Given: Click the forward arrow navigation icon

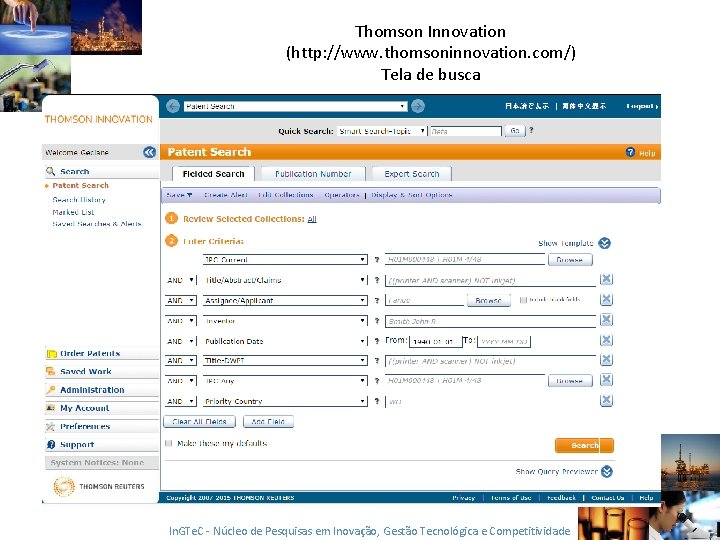Looking at the screenshot, I should [x=418, y=106].
